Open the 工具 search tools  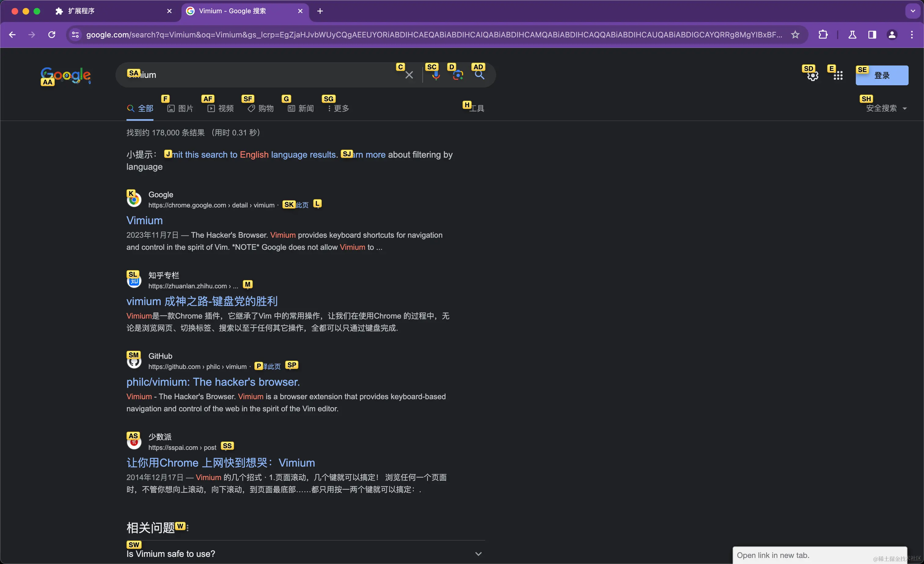(477, 109)
